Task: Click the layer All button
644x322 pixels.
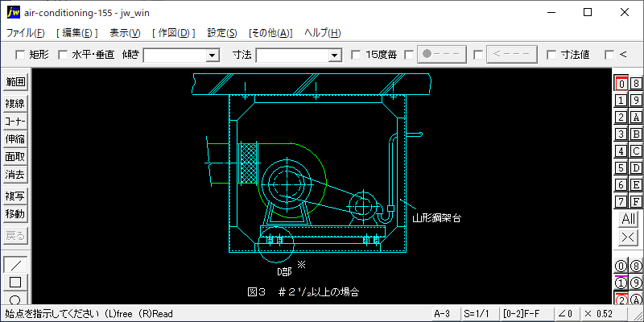Action: click(629, 219)
